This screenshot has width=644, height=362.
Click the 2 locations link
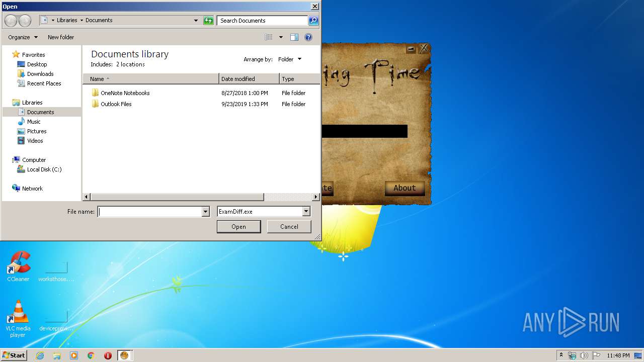[x=130, y=64]
